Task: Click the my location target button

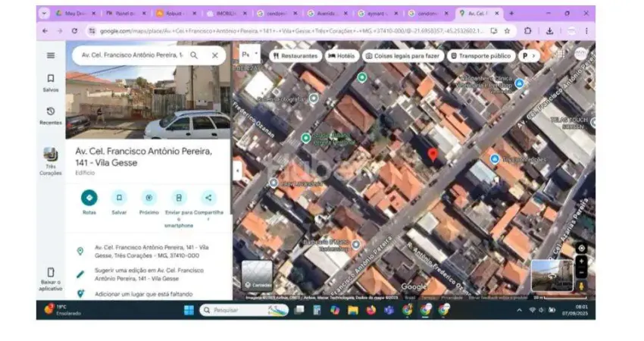Action: click(582, 248)
